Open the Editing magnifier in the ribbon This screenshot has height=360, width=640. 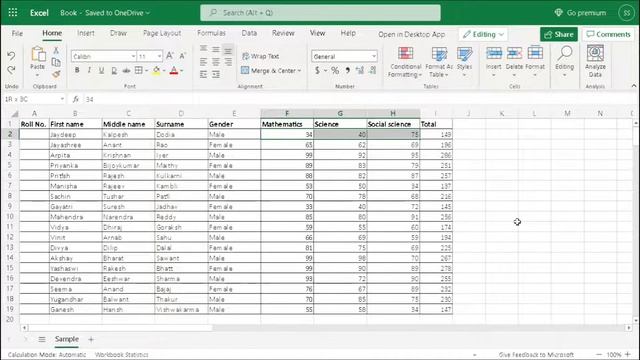565,53
